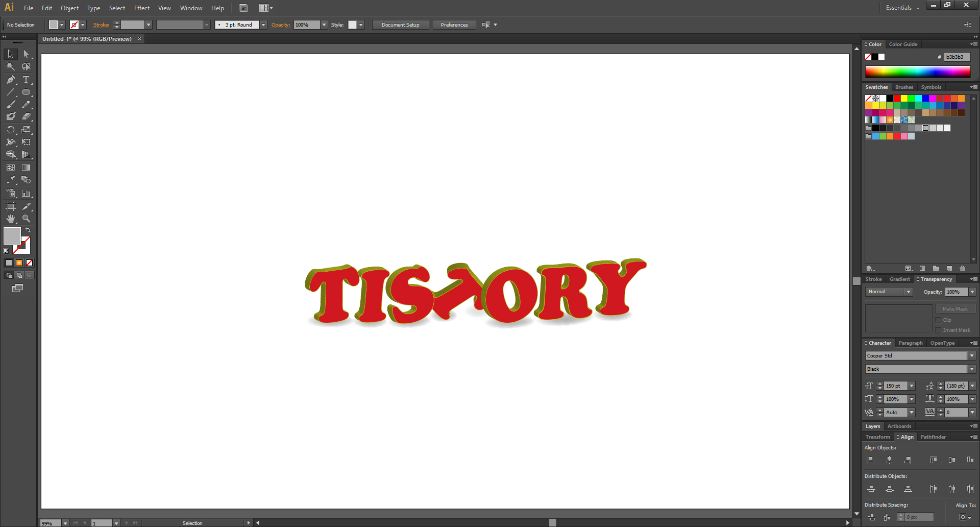The width and height of the screenshot is (980, 527).
Task: Open the 3 pt. Round brush dropdown
Action: [x=263, y=25]
